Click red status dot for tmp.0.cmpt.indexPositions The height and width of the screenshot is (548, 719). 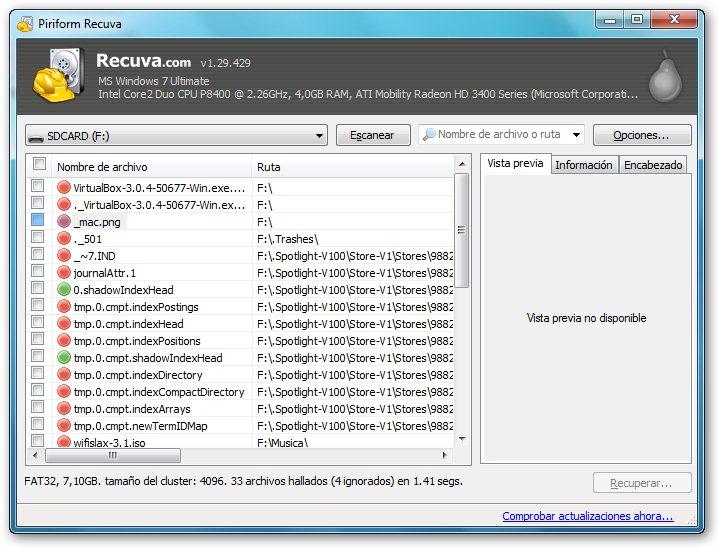point(64,340)
